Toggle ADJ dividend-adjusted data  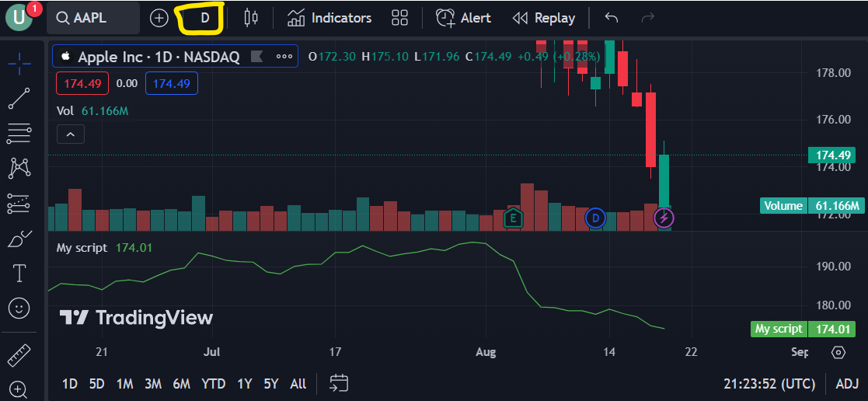coord(847,384)
